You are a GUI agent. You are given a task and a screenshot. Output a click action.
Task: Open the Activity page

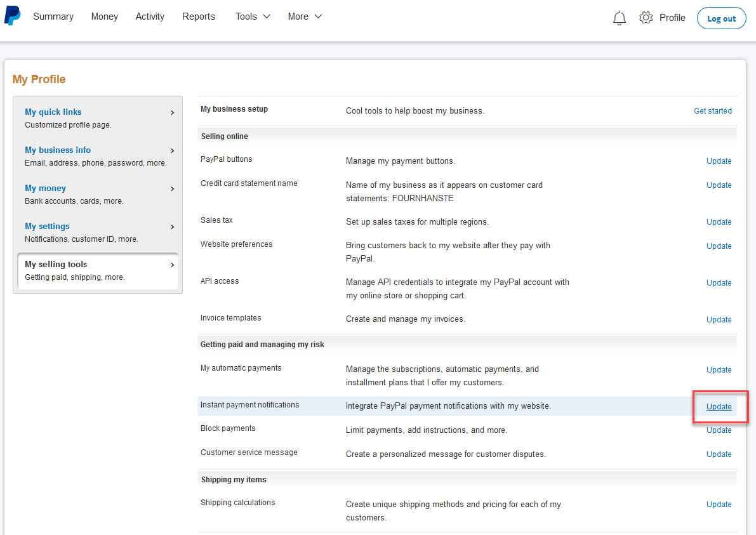click(x=150, y=17)
